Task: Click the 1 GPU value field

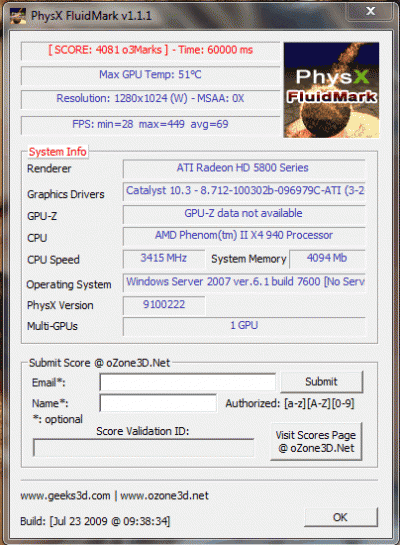Action: [x=244, y=326]
